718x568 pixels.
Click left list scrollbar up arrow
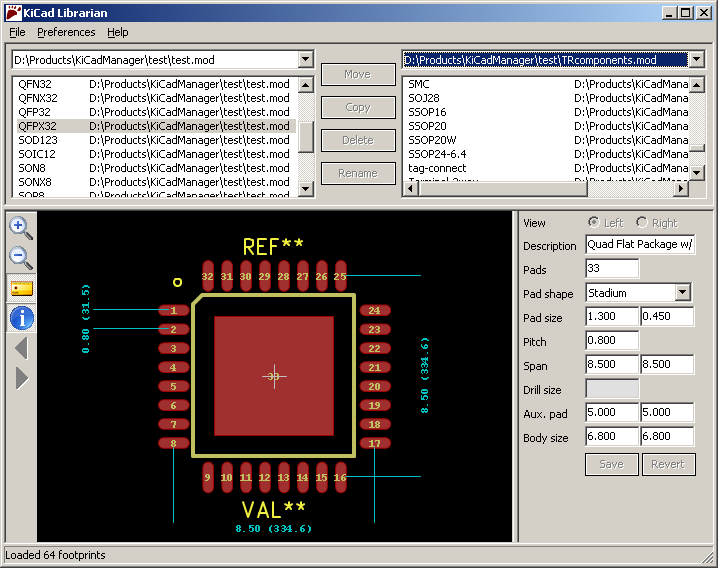pos(305,85)
